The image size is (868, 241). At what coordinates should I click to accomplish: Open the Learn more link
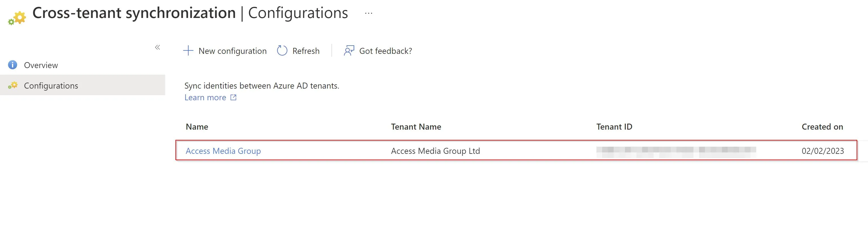point(205,98)
